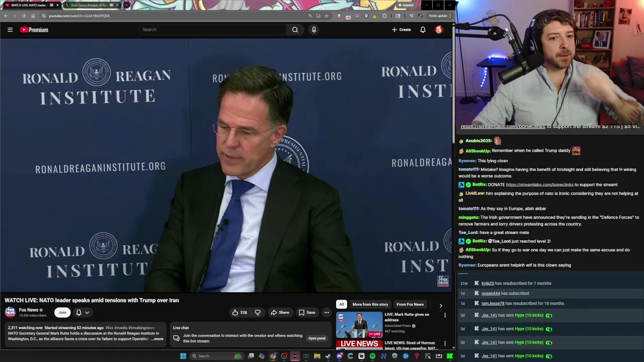The height and width of the screenshot is (362, 644).
Task: Start voice search with the microphone icon
Action: (313, 30)
